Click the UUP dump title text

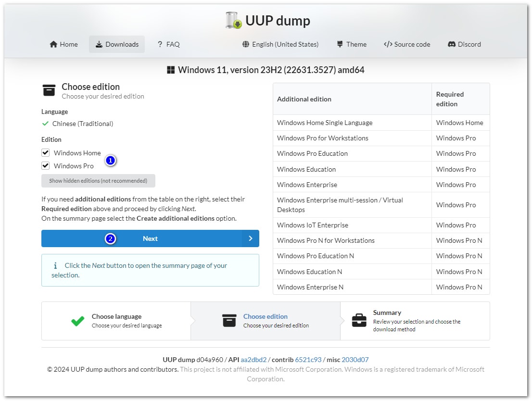point(278,21)
